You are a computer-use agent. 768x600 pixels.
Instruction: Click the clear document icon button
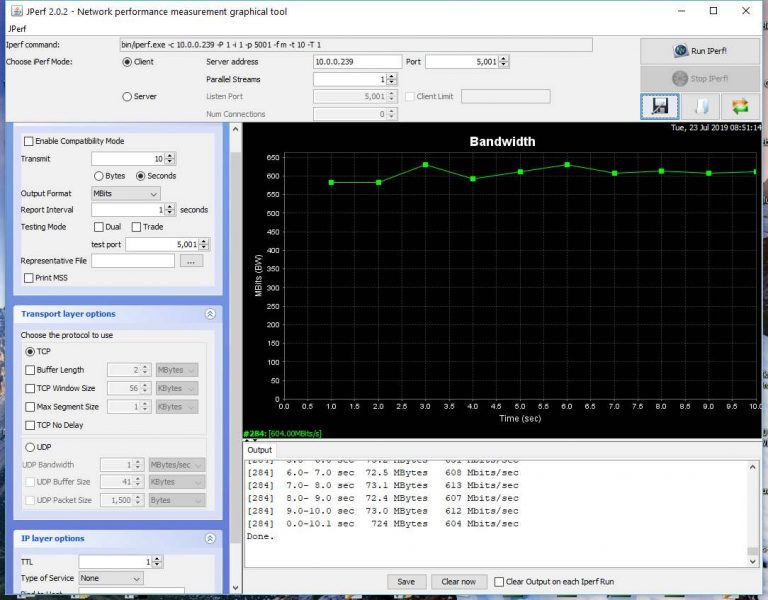(700, 106)
